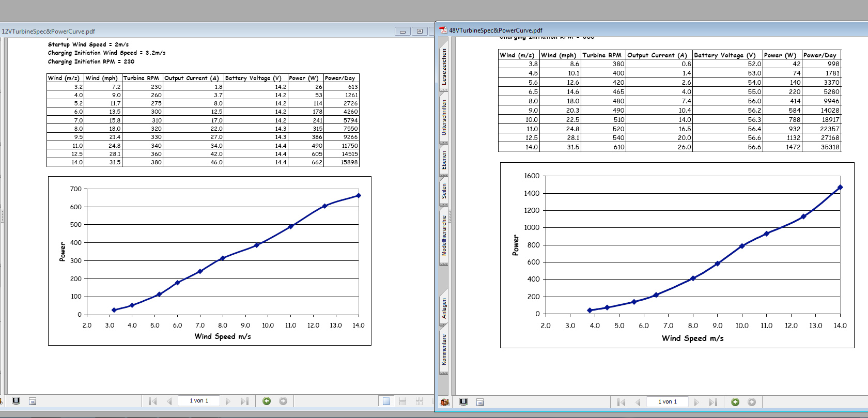Go to previous view in 48V document
Image resolution: width=868 pixels, height=418 pixels.
tap(735, 402)
